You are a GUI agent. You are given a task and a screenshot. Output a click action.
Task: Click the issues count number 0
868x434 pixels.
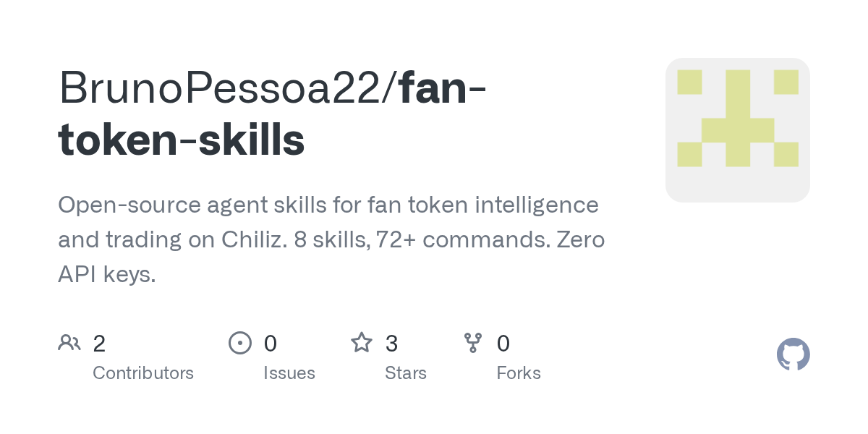pos(270,344)
